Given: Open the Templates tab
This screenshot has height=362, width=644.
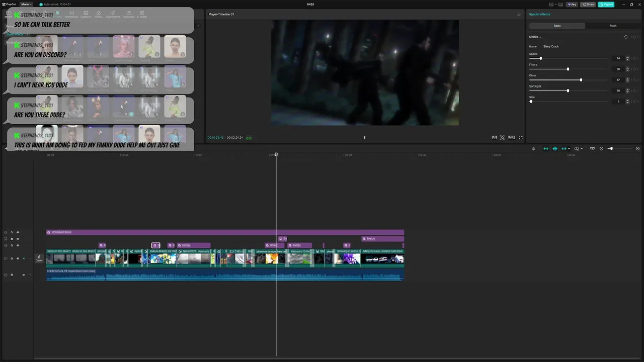Looking at the screenshot, I should click(x=128, y=14).
